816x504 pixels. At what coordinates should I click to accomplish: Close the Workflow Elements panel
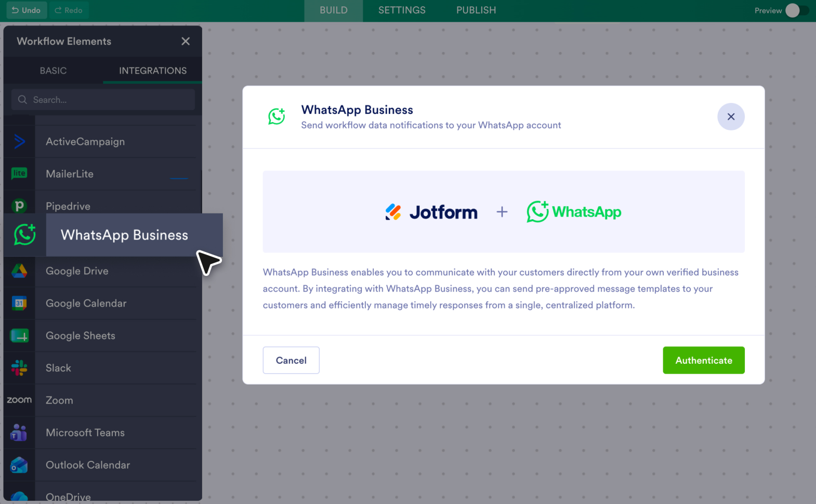(x=186, y=41)
